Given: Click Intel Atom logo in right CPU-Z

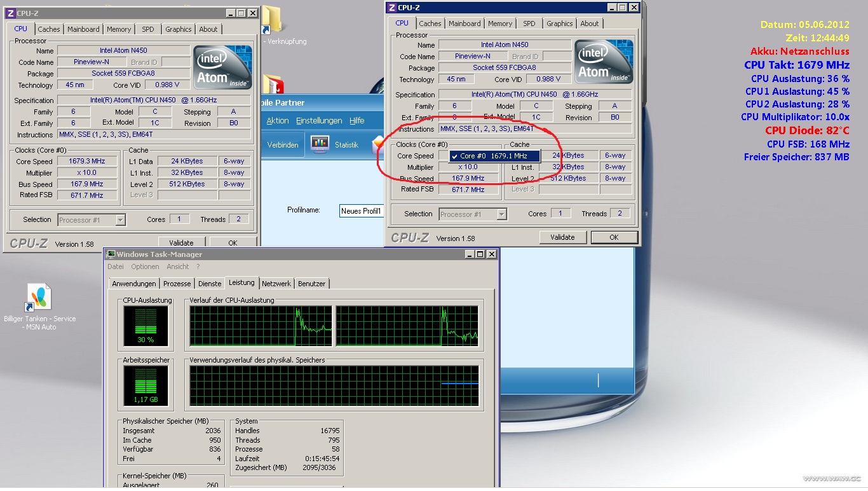Looking at the screenshot, I should 604,62.
